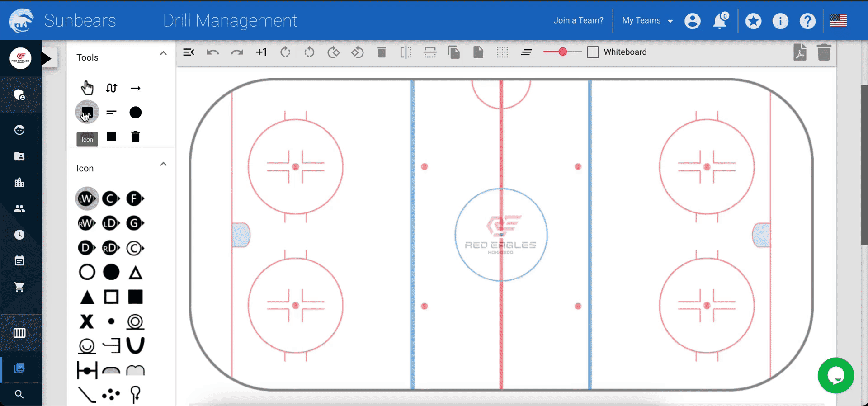
Task: Choose the X marker icon
Action: pyautogui.click(x=87, y=321)
